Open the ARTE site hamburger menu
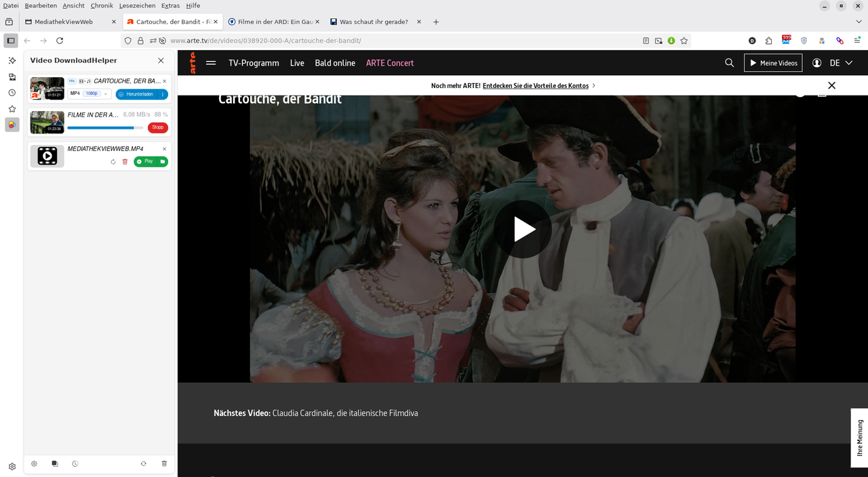868x477 pixels. 211,63
